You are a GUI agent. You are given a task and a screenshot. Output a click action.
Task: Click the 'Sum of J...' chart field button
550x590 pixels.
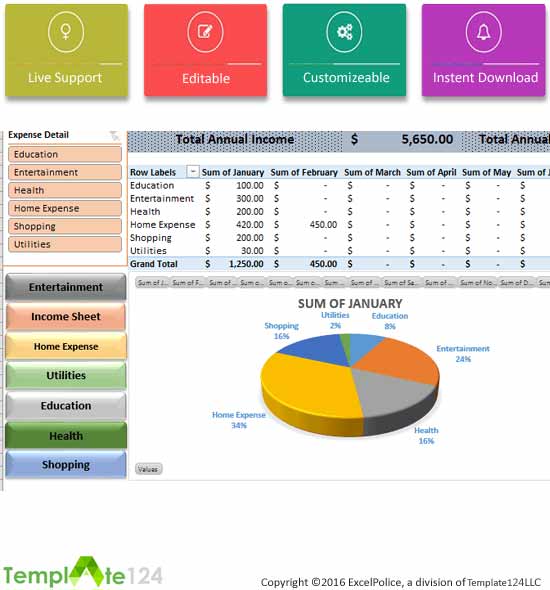point(153,283)
